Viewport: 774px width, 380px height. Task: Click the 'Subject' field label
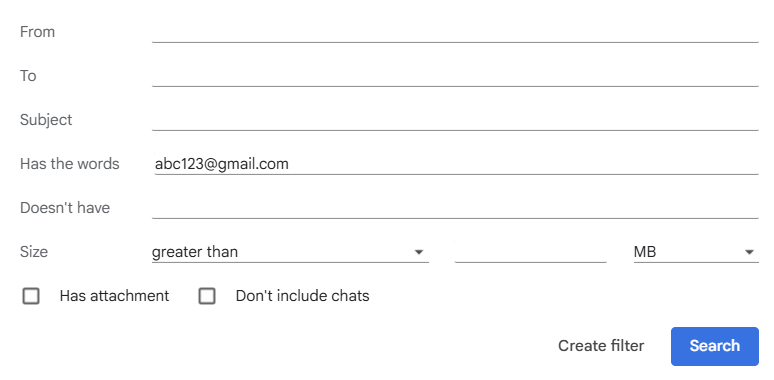tap(46, 120)
